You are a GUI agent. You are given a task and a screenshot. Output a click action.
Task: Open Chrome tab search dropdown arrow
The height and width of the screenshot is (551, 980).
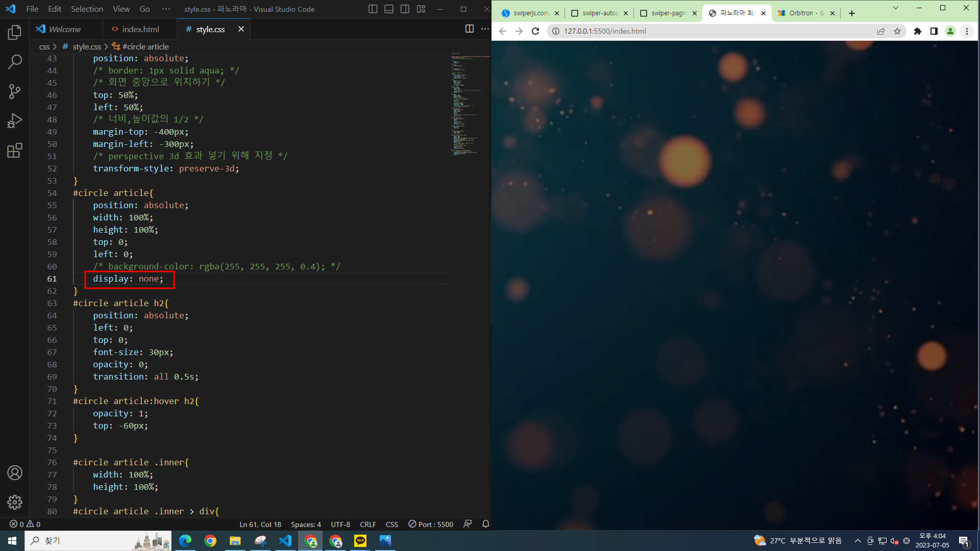895,8
